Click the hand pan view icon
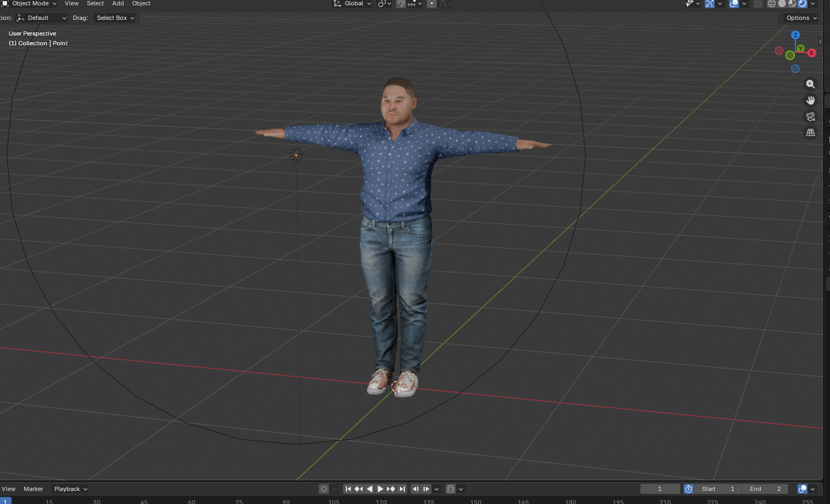This screenshot has width=830, height=504. (x=810, y=100)
